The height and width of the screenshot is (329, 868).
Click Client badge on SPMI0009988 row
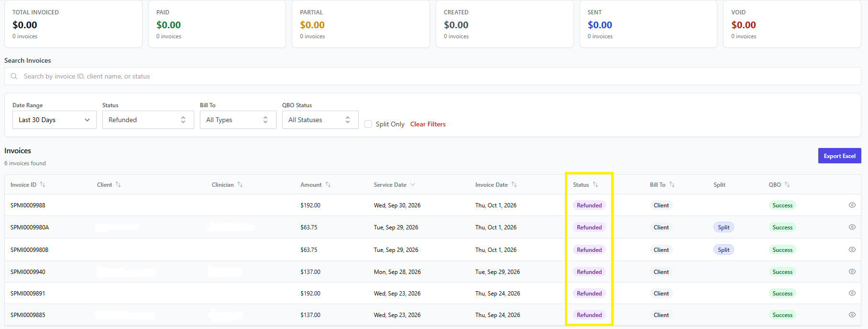pos(661,205)
